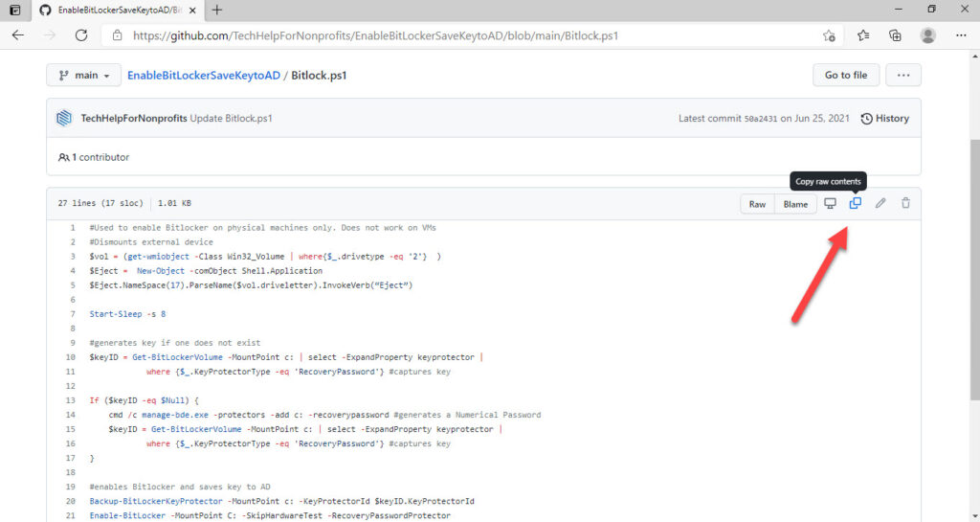Click the Backup-BitLockerKeyProtector code line
The image size is (980, 522).
[x=282, y=501]
